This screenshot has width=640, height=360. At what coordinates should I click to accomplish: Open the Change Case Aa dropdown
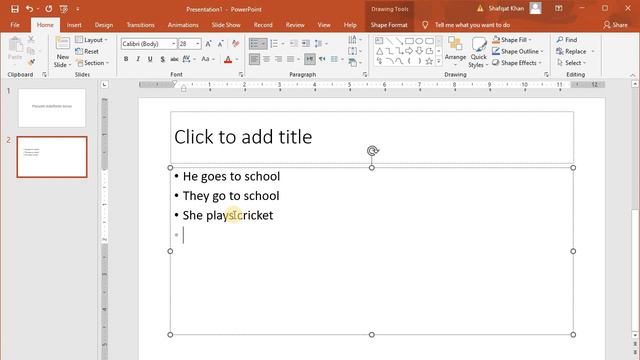tap(207, 59)
